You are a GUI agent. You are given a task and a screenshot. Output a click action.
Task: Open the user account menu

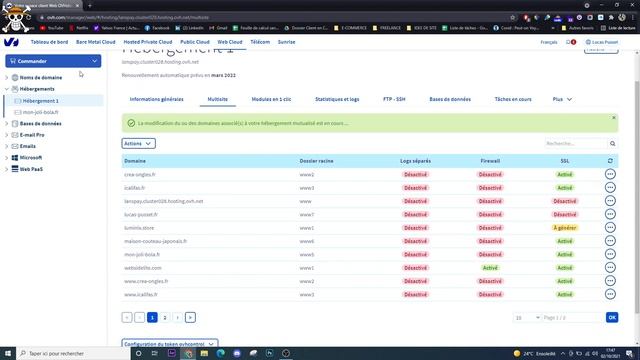pyautogui.click(x=602, y=42)
